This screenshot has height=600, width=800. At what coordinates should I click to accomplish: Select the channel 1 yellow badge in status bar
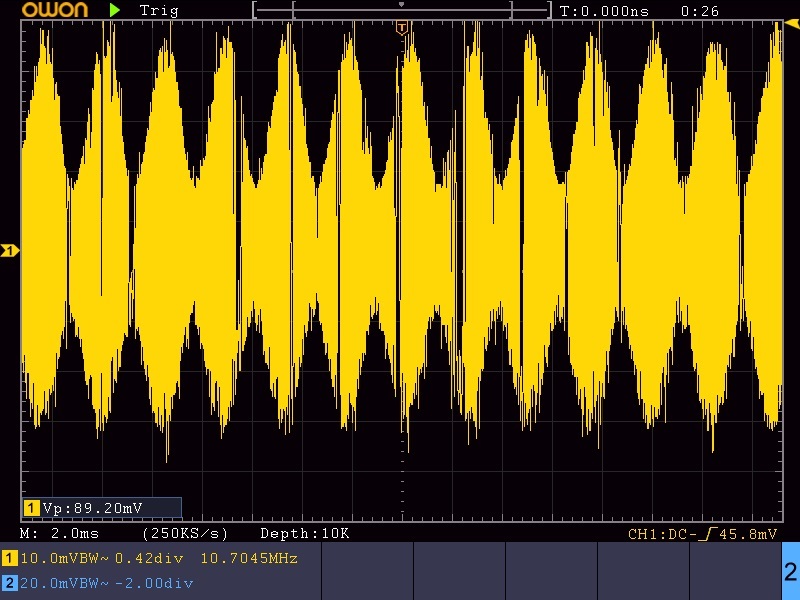pyautogui.click(x=9, y=558)
